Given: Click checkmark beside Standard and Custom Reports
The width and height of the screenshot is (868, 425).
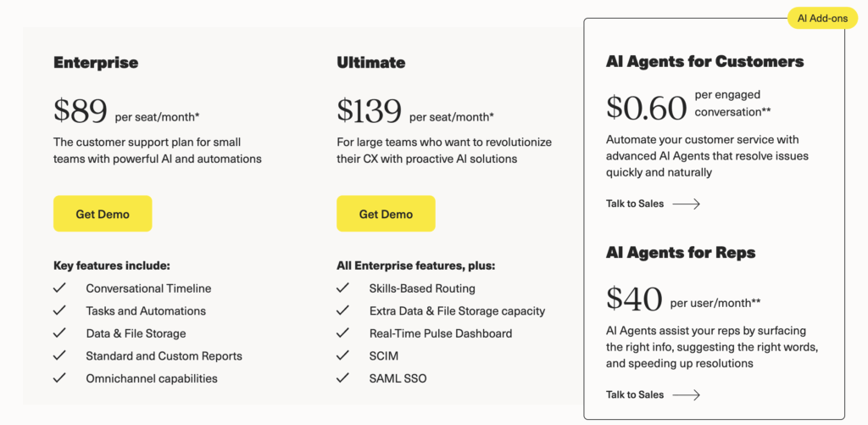Looking at the screenshot, I should pos(60,356).
